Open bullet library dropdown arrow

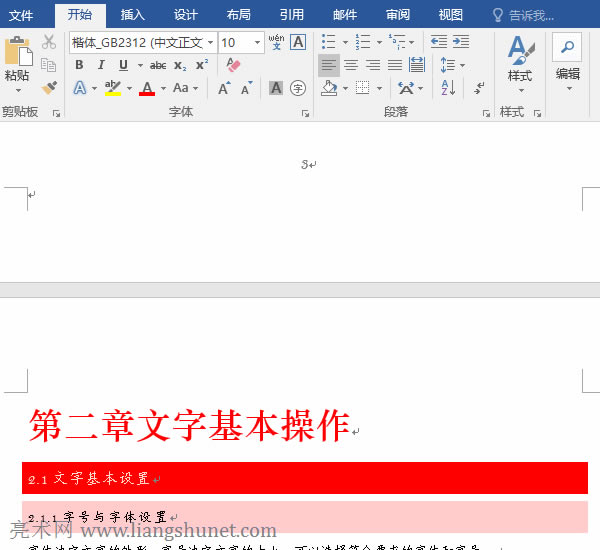click(x=345, y=42)
